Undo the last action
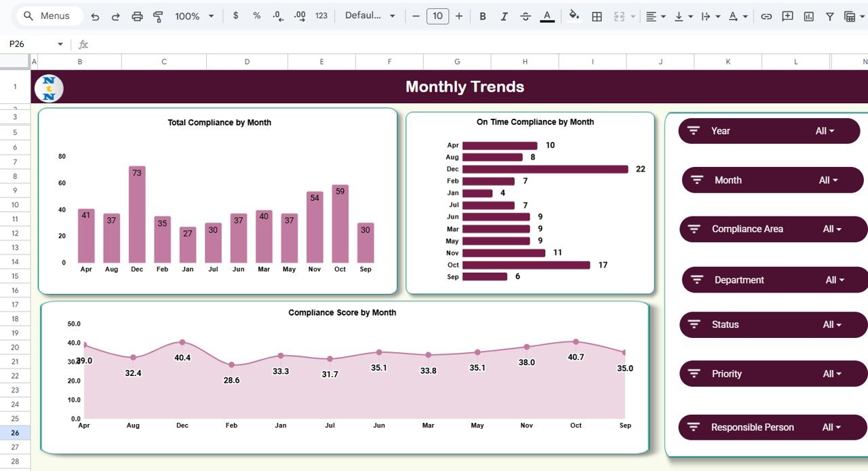 point(94,16)
